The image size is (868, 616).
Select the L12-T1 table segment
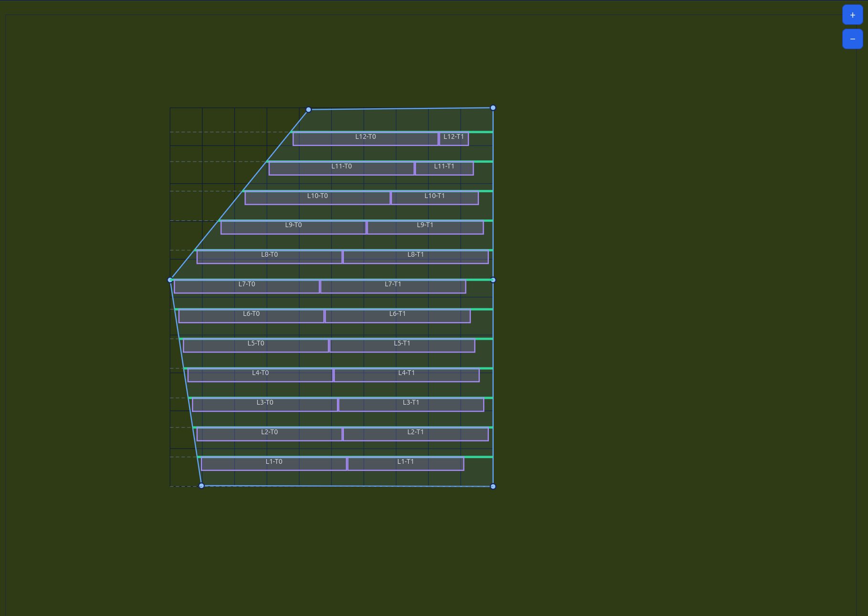click(454, 137)
